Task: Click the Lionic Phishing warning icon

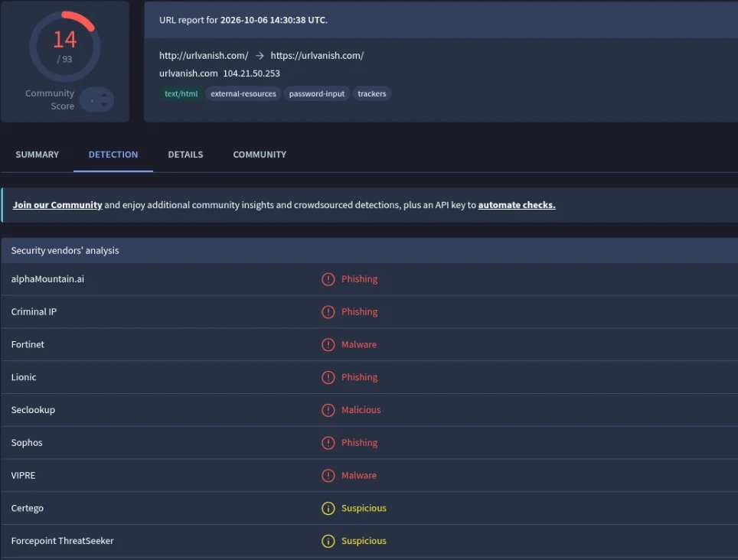Action: click(x=328, y=377)
